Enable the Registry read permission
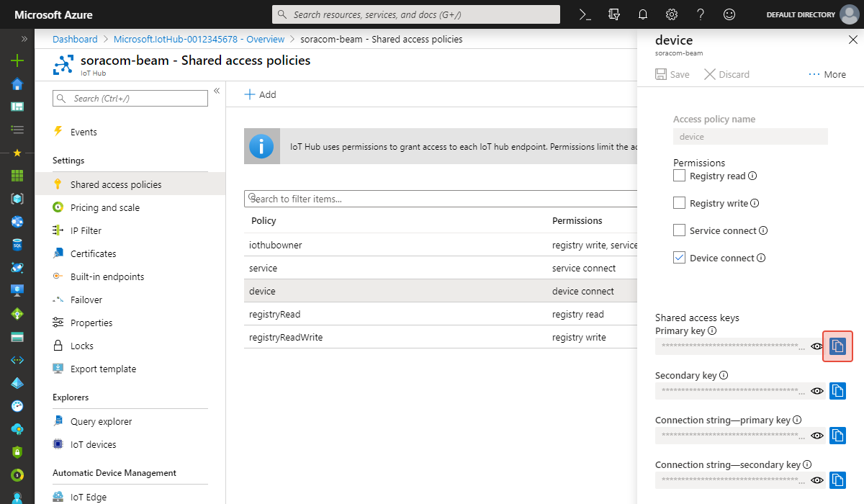Image resolution: width=864 pixels, height=504 pixels. (679, 175)
